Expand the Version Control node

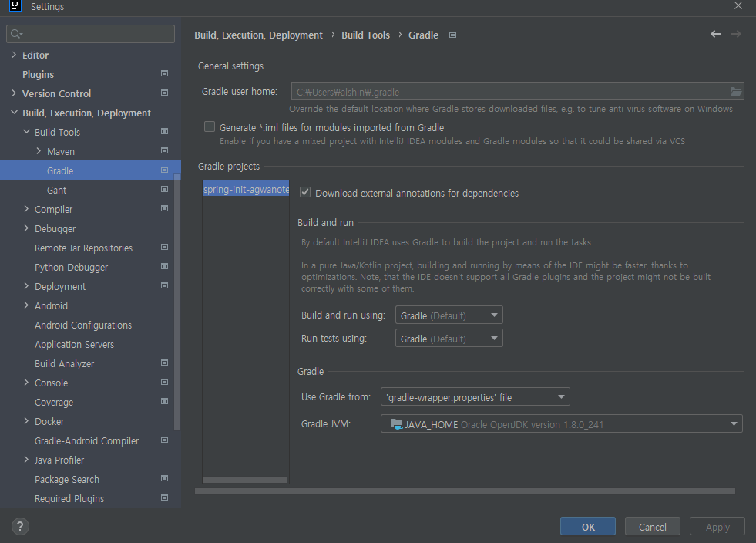point(14,93)
